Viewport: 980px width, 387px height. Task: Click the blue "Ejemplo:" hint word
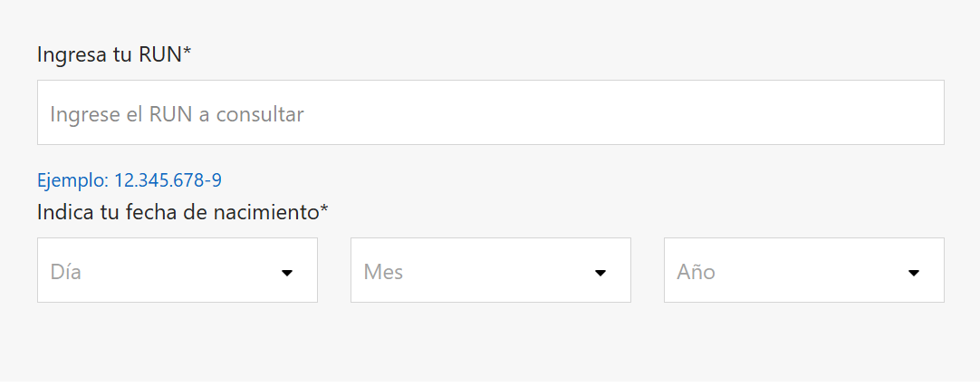pos(72,180)
